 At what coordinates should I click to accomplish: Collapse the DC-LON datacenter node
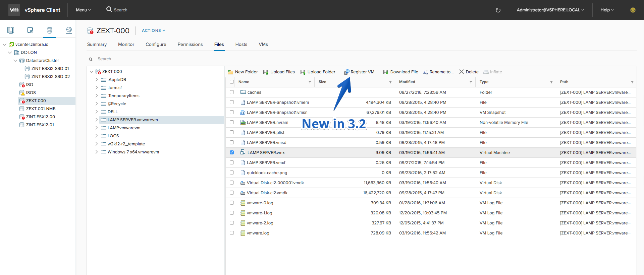pos(10,53)
